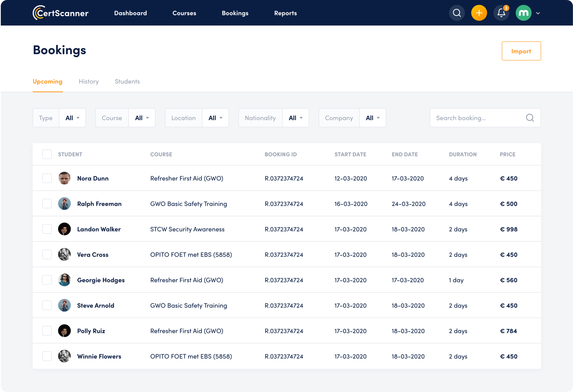Check Ralph Freeman's row checkbox
The height and width of the screenshot is (392, 573).
coord(47,203)
